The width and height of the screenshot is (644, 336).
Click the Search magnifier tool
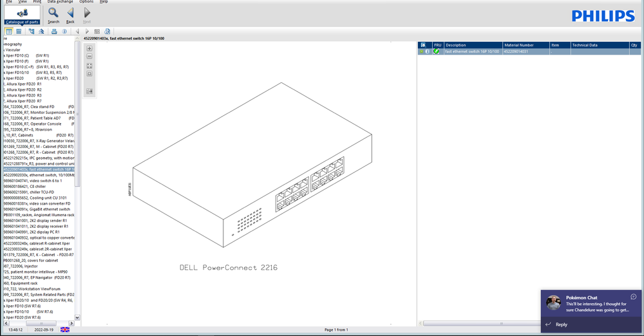pos(53,14)
